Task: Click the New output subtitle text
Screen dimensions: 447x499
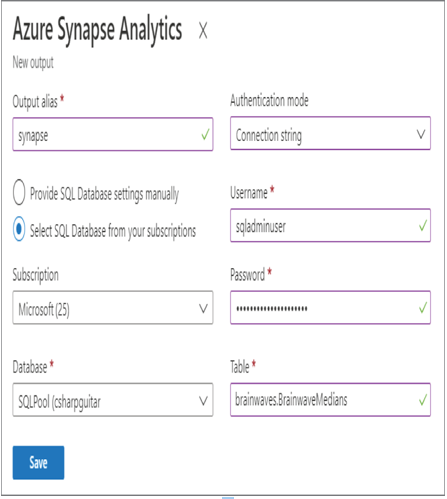Action: pos(33,62)
